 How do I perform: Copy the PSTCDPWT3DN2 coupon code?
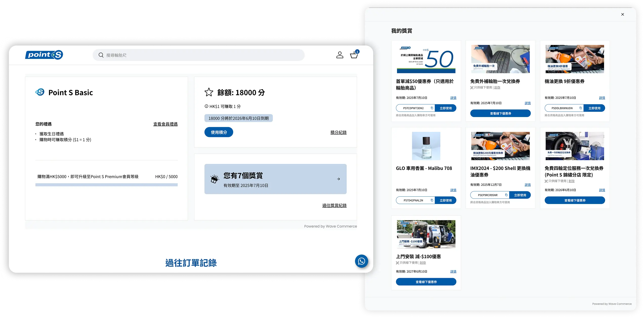432,108
